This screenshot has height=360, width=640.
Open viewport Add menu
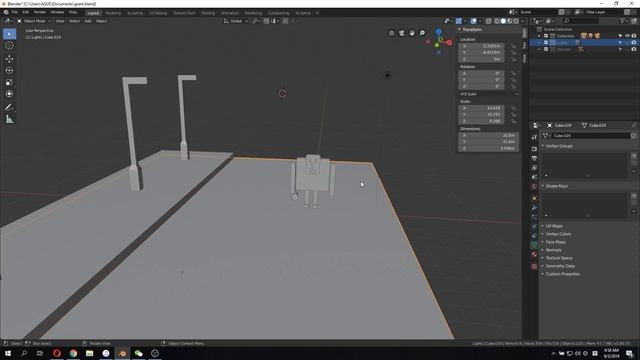88,21
